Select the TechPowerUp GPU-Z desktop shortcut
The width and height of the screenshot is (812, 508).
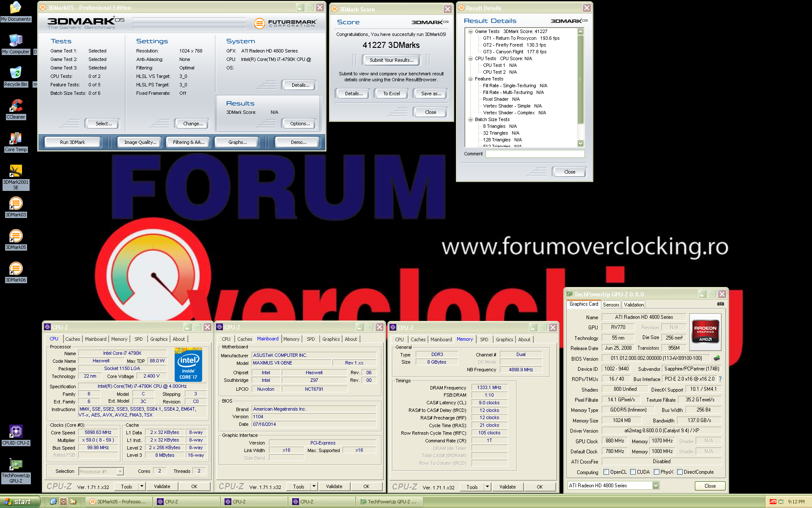pos(16,470)
